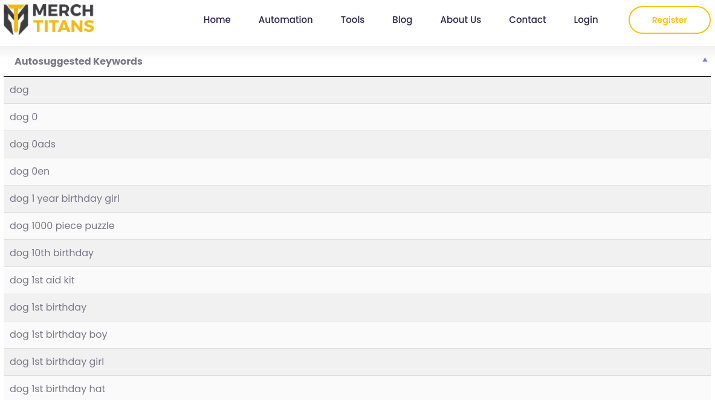The height and width of the screenshot is (400, 715).
Task: Collapse the Autosuggested Keywords panel arrow
Action: [x=705, y=60]
